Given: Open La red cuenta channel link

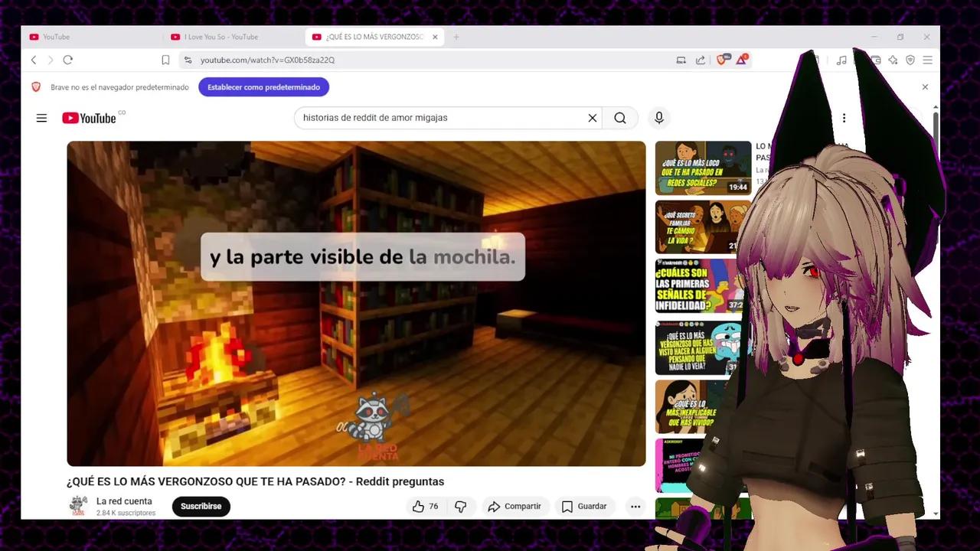Looking at the screenshot, I should [x=124, y=501].
